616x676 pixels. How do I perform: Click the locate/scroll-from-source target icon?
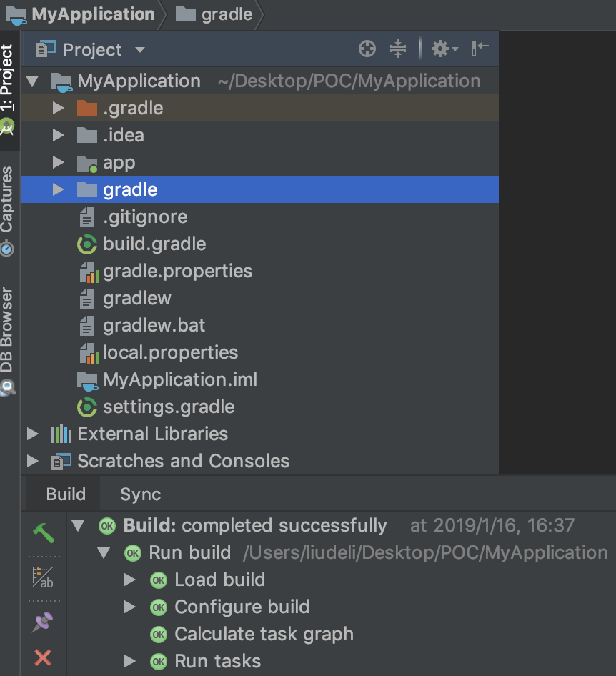367,49
